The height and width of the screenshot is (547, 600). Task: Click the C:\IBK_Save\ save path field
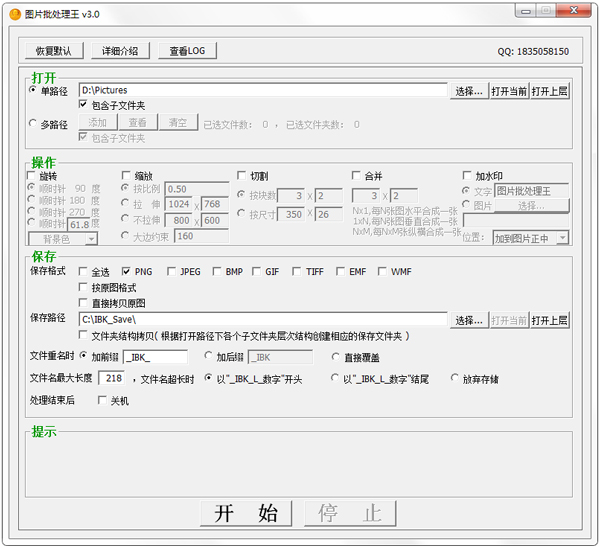click(262, 320)
